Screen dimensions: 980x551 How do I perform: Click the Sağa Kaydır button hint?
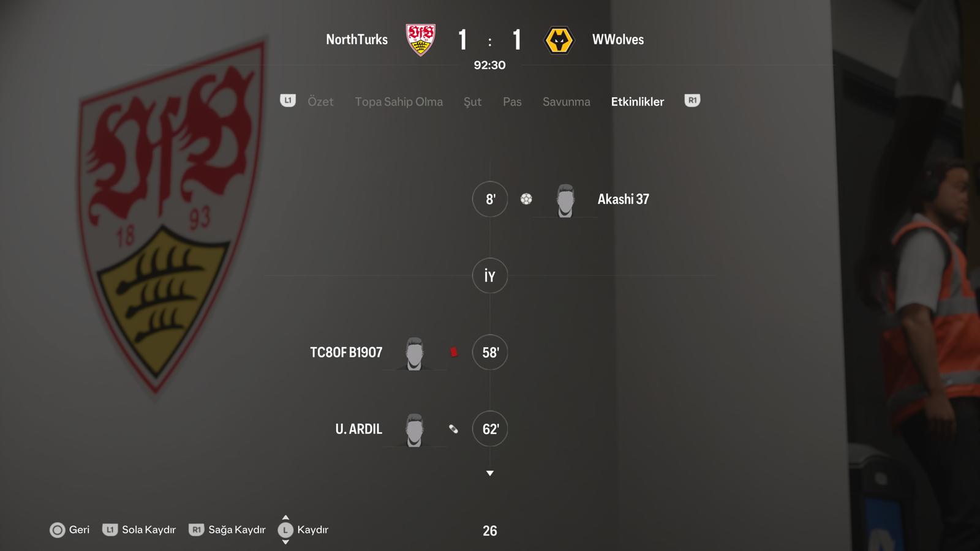point(227,530)
